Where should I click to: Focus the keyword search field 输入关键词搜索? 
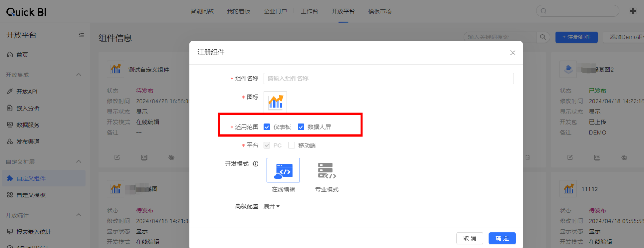500,37
